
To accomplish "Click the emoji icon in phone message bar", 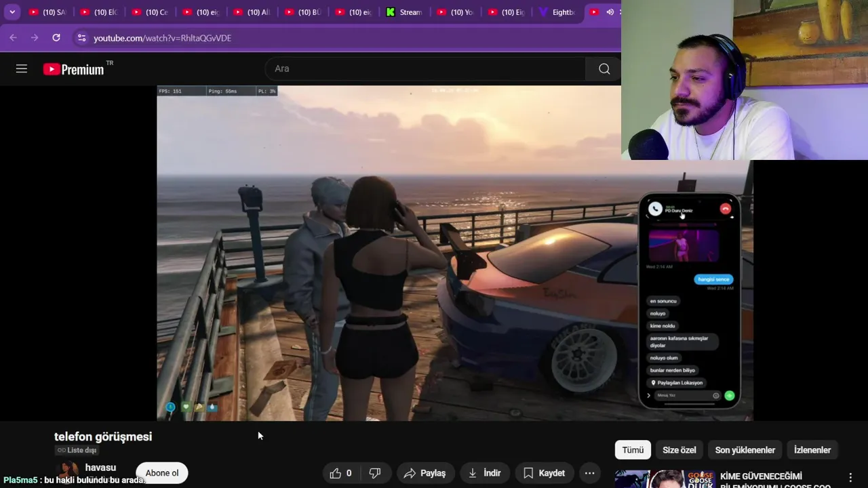I will 716,395.
